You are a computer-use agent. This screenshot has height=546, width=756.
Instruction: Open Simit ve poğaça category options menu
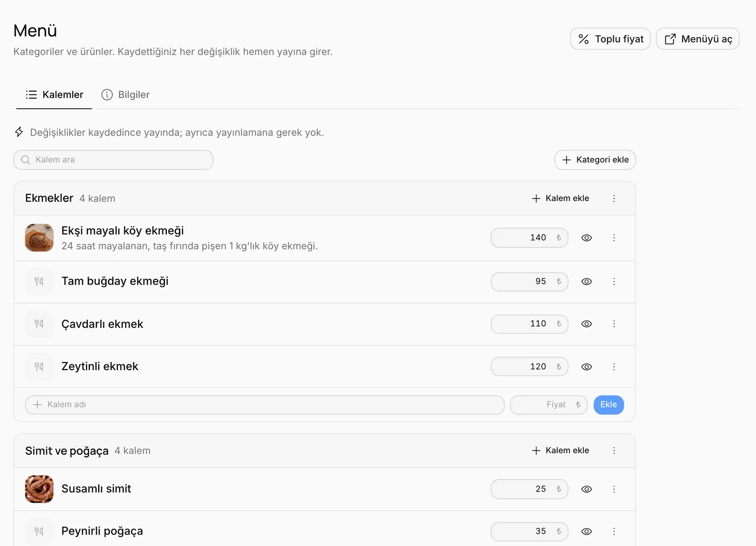point(614,451)
